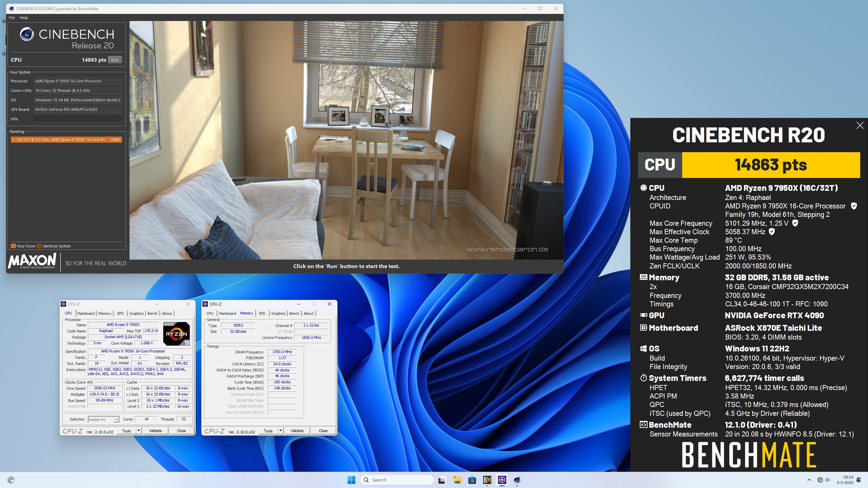Screen dimensions: 868x488
Task: Click the Identical System brown legend swatch
Action: coord(39,246)
